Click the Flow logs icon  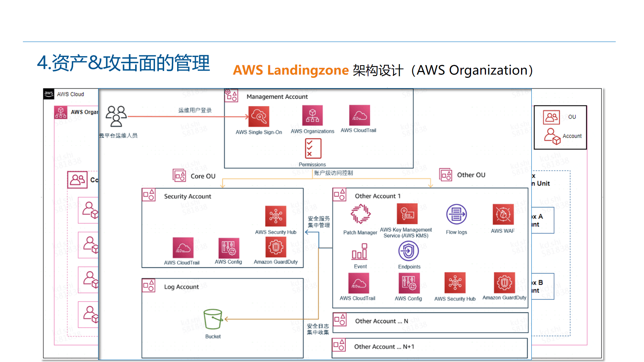coord(457,214)
